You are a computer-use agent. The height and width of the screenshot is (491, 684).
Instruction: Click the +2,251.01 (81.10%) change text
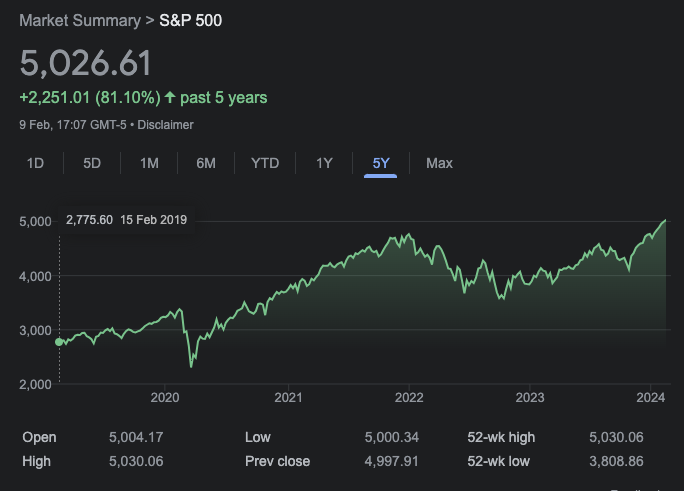point(90,97)
